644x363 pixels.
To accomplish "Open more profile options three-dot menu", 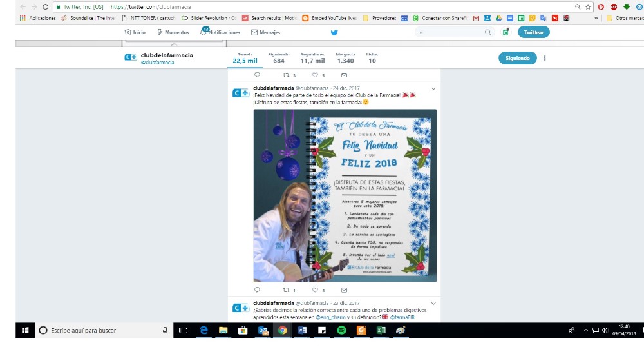I will (x=545, y=58).
